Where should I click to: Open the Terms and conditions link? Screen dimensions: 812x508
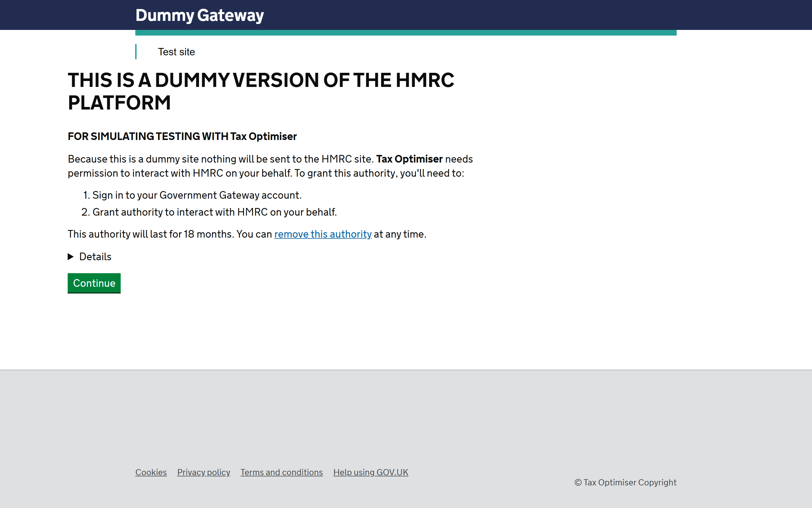pyautogui.click(x=281, y=472)
